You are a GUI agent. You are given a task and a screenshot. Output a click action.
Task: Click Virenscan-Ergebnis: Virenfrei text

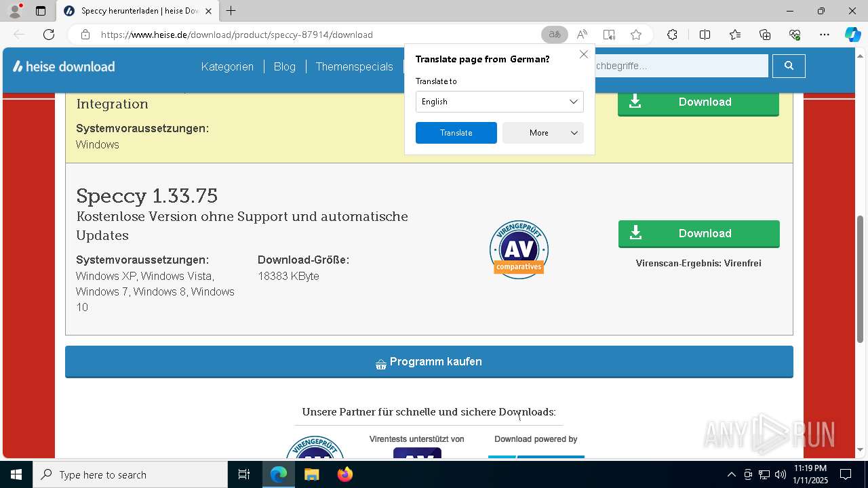click(x=698, y=263)
